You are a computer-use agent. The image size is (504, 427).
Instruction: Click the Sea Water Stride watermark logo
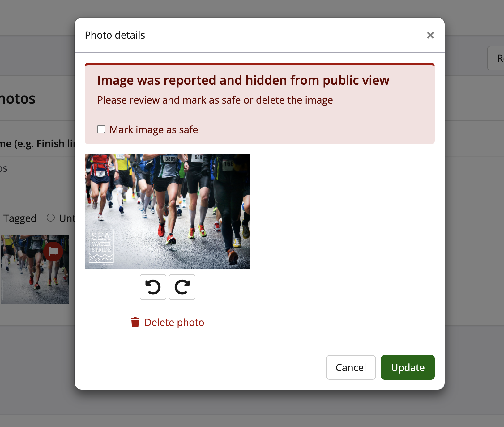101,246
